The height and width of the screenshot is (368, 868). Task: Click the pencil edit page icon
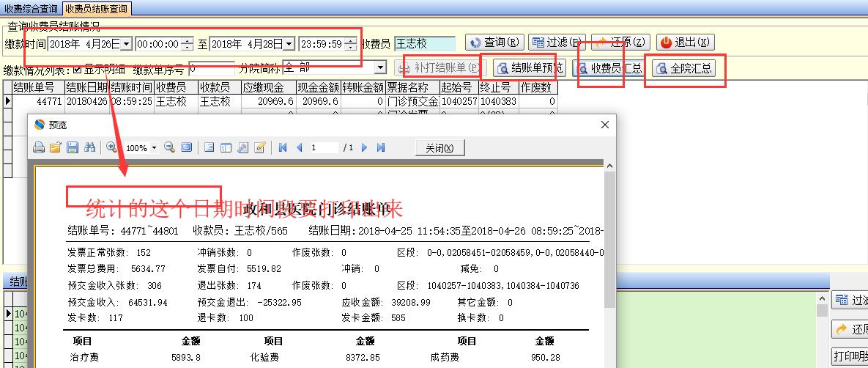259,147
